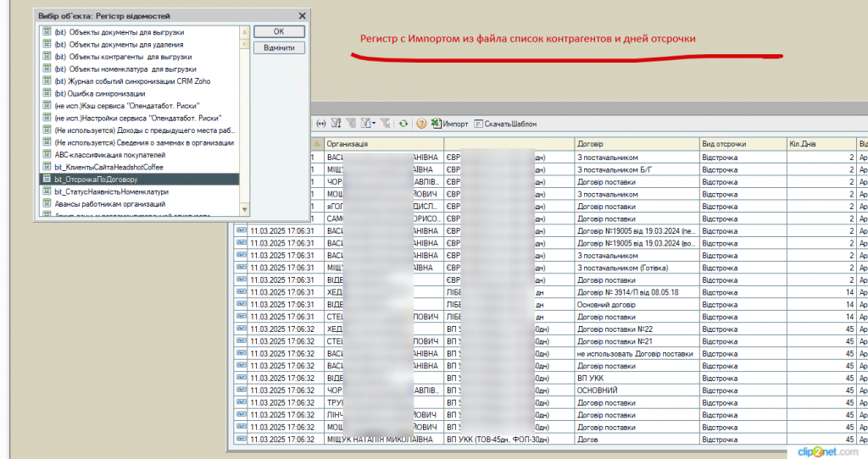This screenshot has height=459, width=868.
Task: Click the Импорт Excel button
Action: click(450, 124)
